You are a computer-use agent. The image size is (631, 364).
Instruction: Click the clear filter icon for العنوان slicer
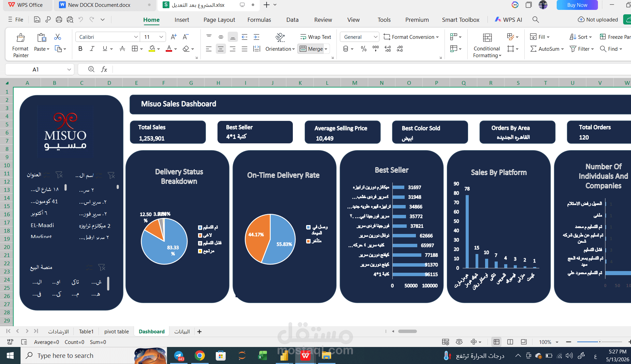click(59, 175)
